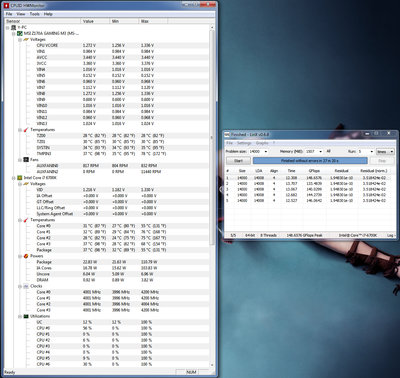Collapse the motherboard Voltages tree node
Viewport: 400px width, 378px height.
tap(20, 40)
